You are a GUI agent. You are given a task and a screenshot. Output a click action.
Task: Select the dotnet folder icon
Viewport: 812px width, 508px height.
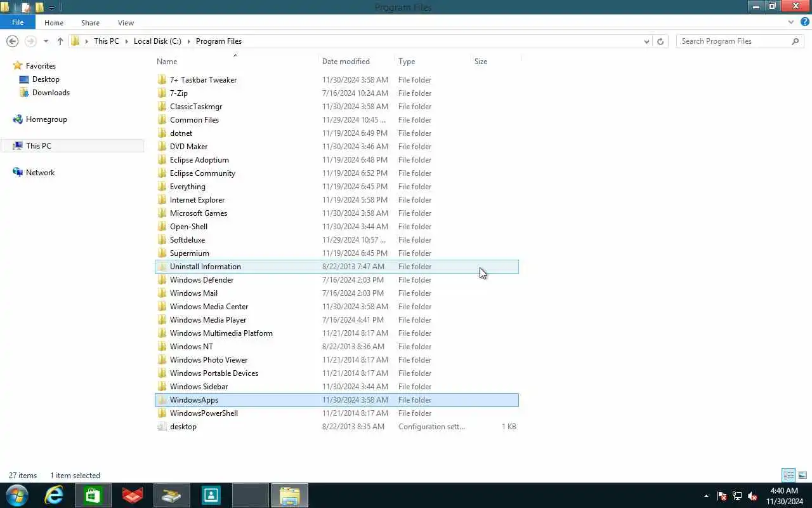click(162, 133)
